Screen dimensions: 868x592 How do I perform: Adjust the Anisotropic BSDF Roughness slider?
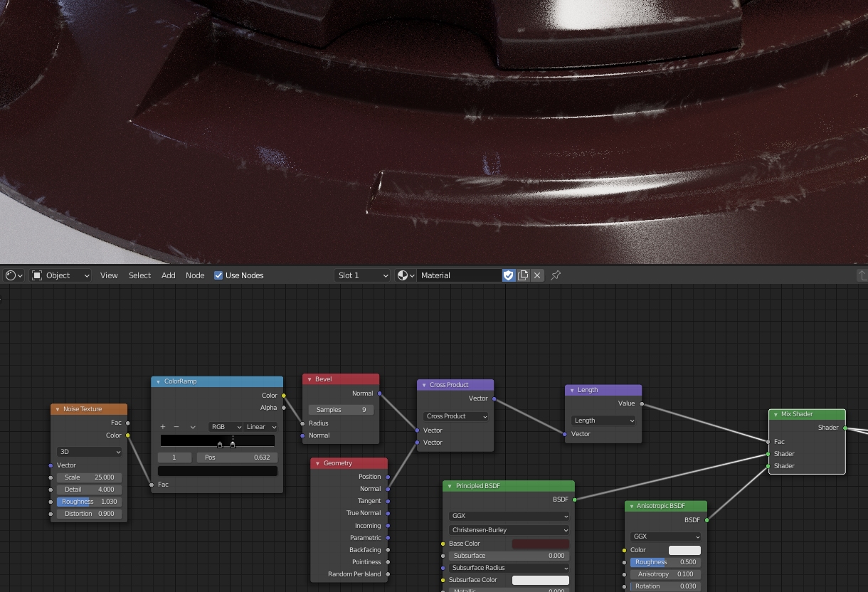click(666, 562)
